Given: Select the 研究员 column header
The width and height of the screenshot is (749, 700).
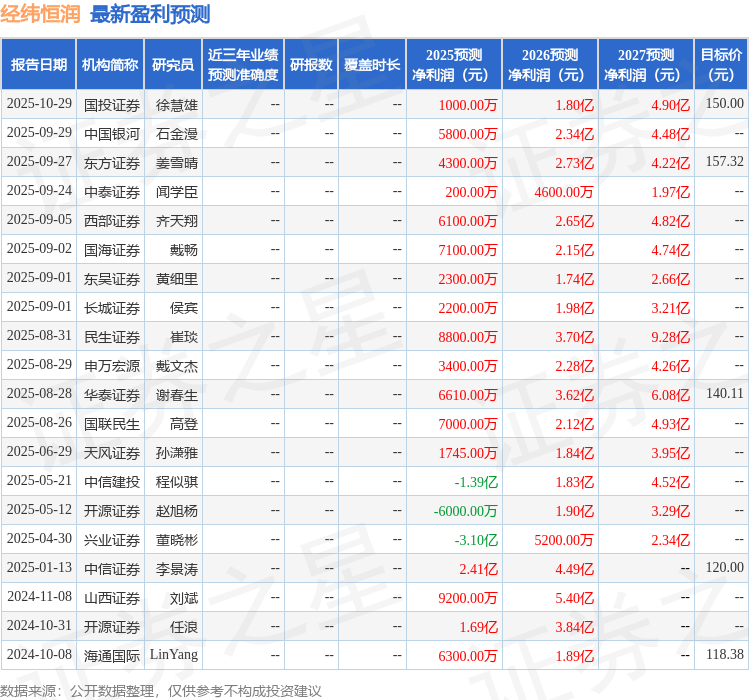Looking at the screenshot, I should tap(172, 65).
